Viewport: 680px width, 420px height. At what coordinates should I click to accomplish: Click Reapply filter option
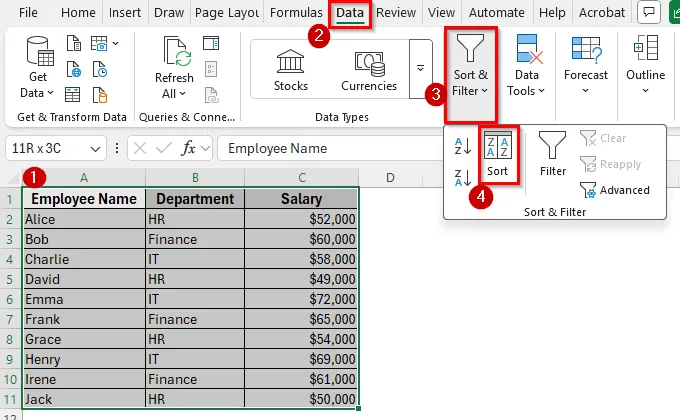tap(611, 164)
